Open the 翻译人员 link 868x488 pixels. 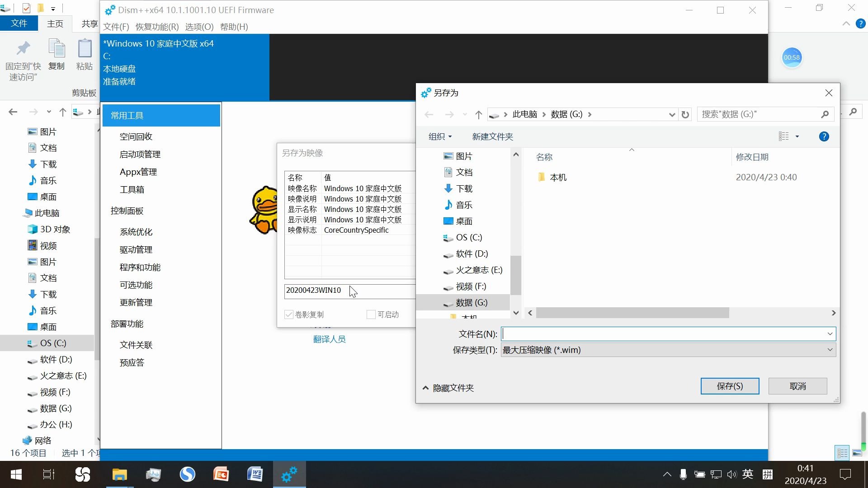coord(329,339)
